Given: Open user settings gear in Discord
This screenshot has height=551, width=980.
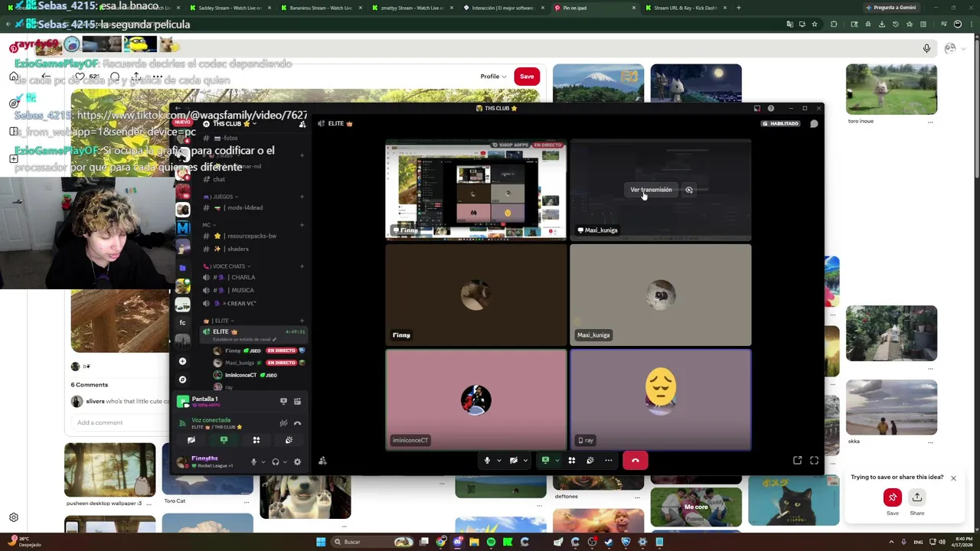Looking at the screenshot, I should (297, 461).
